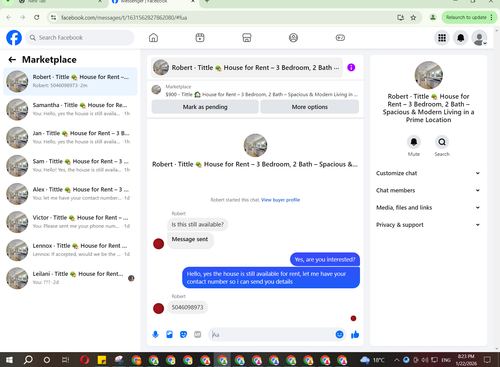The image size is (500, 367).
Task: Choose a sticker icon
Action: pos(183,334)
